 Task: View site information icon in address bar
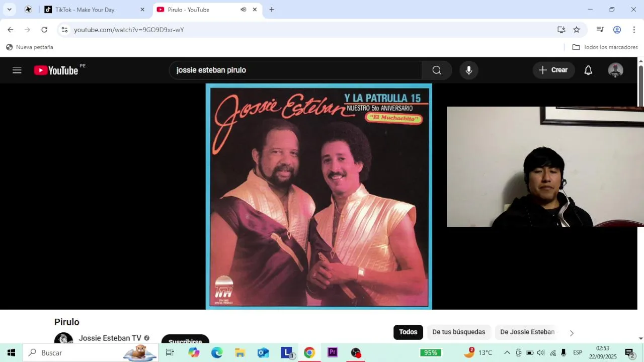coord(64,30)
